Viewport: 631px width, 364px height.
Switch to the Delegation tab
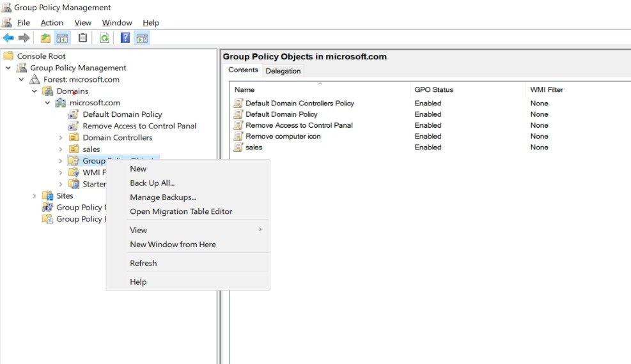283,71
